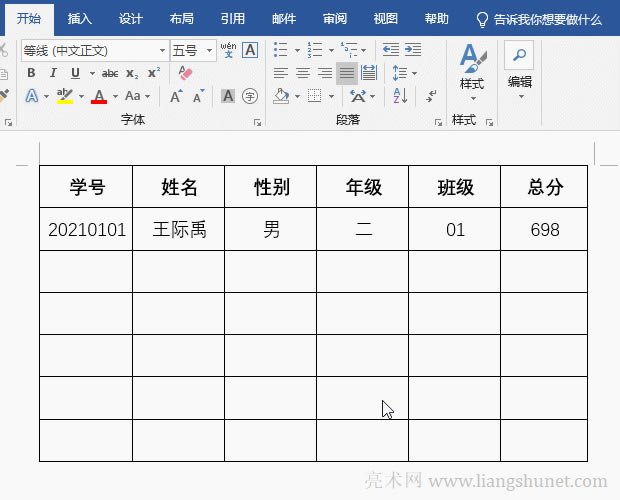Image resolution: width=620 pixels, height=500 pixels.
Task: Click the table cell containing 王际禹
Action: [x=179, y=230]
